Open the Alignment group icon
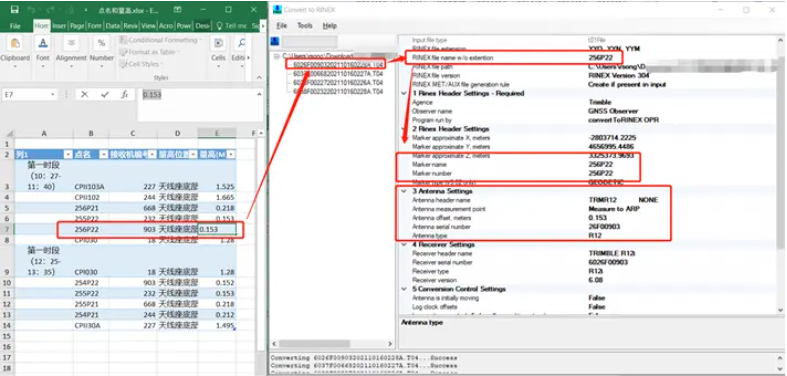The height and width of the screenshot is (376, 787). [71, 43]
